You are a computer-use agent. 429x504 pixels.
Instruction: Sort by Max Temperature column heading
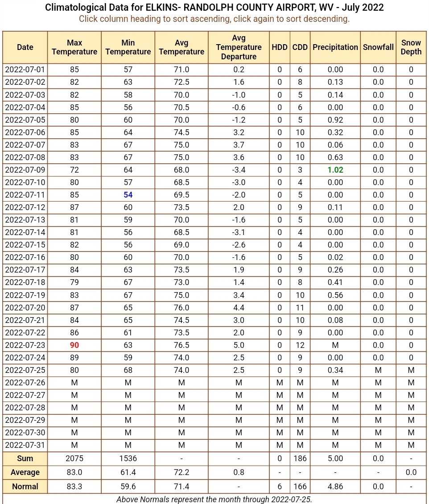coord(74,47)
